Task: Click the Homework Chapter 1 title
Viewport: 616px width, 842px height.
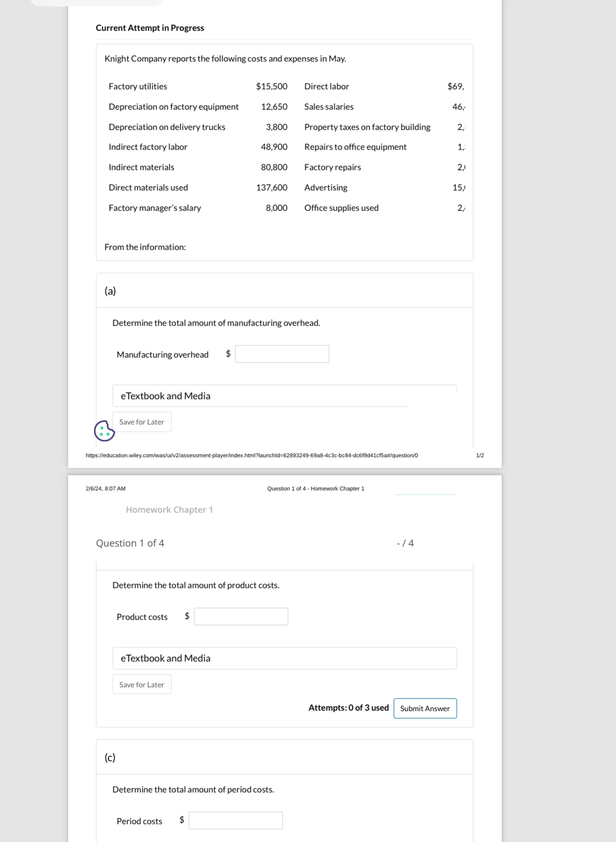Action: (169, 510)
